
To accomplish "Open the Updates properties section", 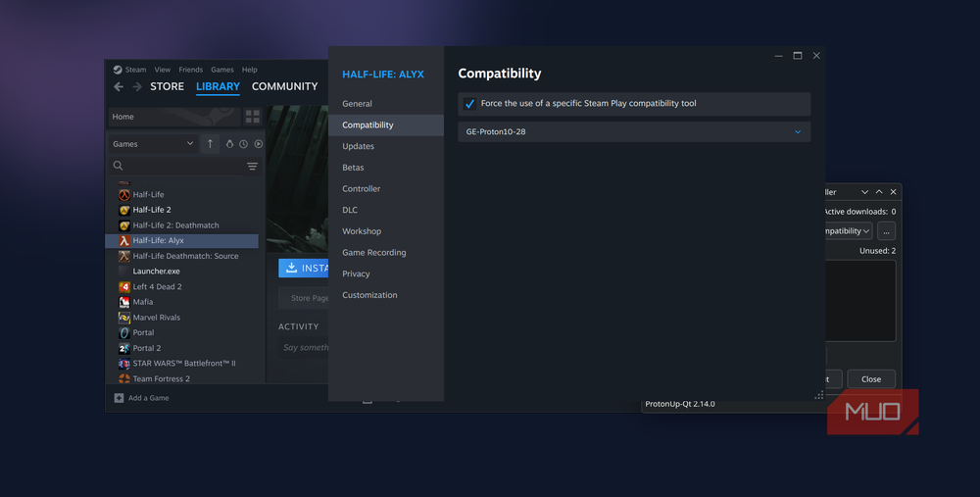I will coord(386,146).
